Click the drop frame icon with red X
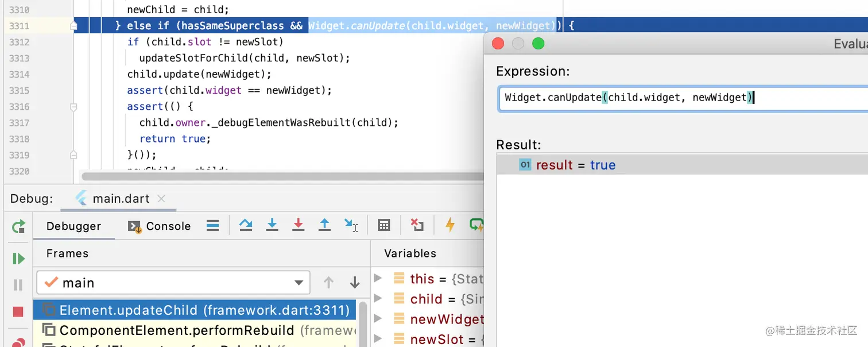 pyautogui.click(x=417, y=225)
